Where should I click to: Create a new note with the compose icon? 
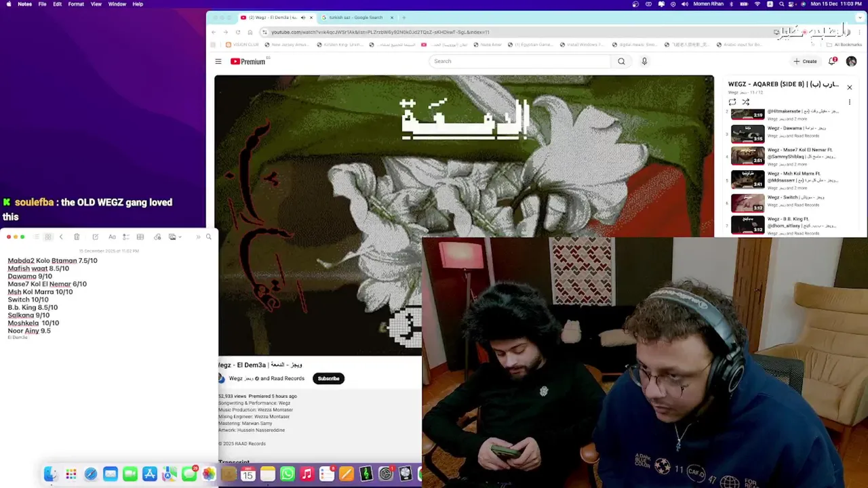coord(95,237)
